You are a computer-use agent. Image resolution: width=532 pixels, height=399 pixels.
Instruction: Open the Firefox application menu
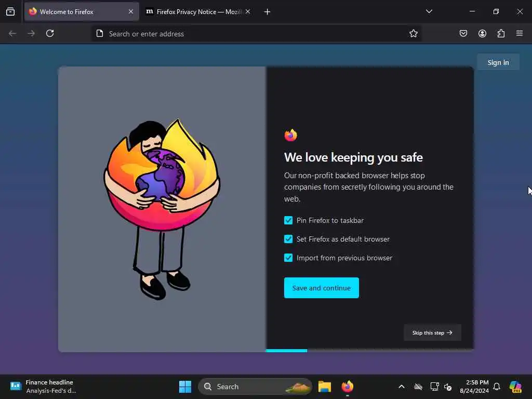point(520,33)
